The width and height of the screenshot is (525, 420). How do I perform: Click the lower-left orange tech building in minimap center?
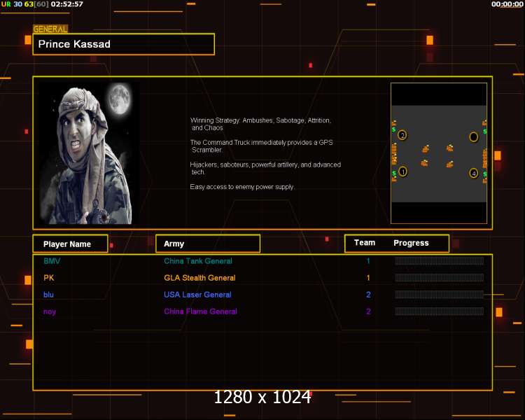coord(424,163)
